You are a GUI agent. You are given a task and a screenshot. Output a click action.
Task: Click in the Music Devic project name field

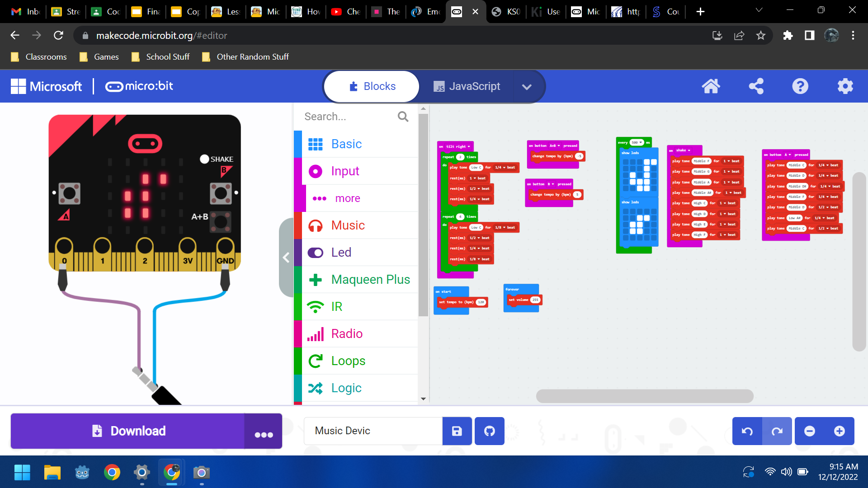click(x=373, y=431)
